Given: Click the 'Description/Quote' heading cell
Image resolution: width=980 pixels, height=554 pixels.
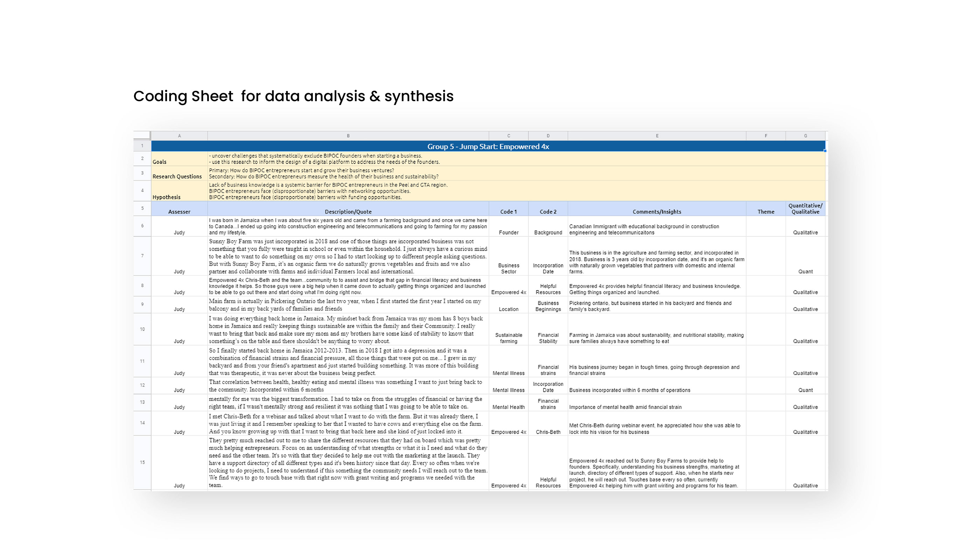Looking at the screenshot, I should [x=348, y=209].
